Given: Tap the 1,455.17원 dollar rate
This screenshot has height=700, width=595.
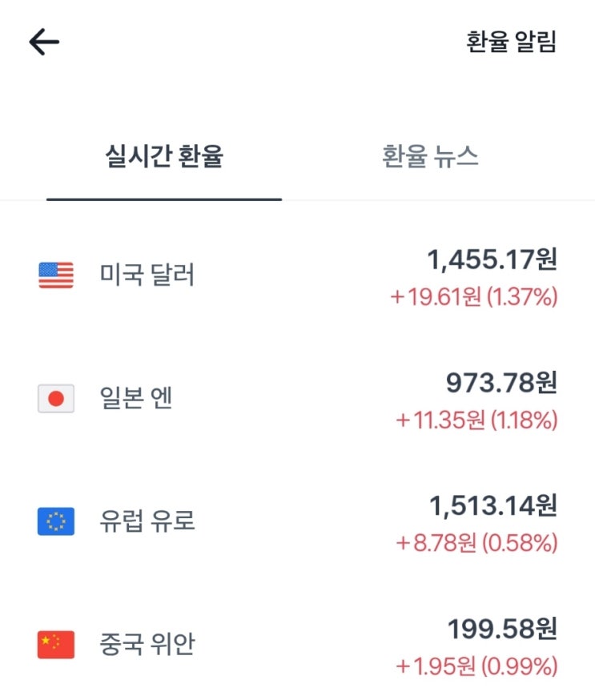Looking at the screenshot, I should point(492,259).
